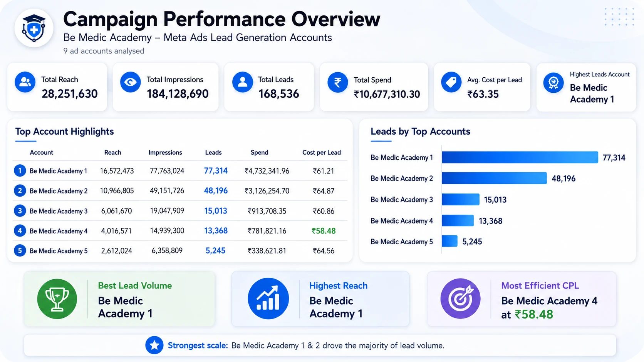
Task: Click the Avg. Cost per Lead tag icon
Action: point(451,82)
